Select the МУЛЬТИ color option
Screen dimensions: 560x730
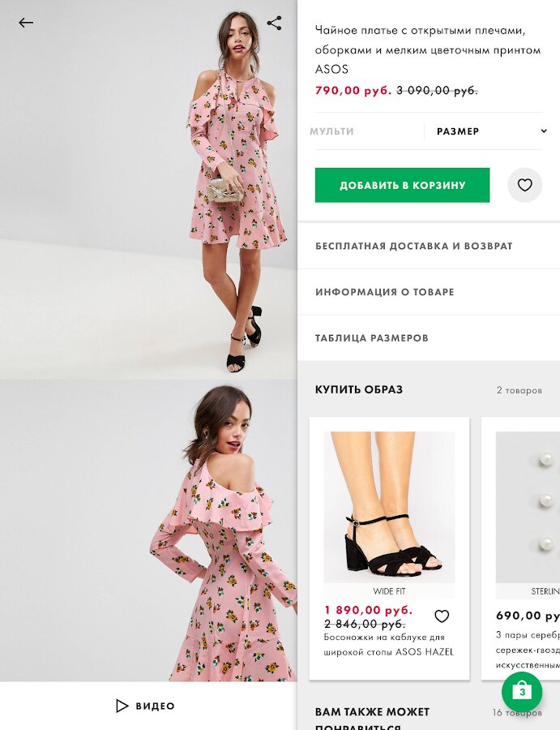pos(331,131)
